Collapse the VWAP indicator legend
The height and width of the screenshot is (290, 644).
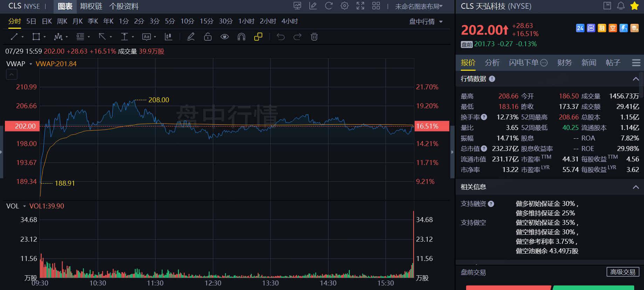tap(12, 75)
